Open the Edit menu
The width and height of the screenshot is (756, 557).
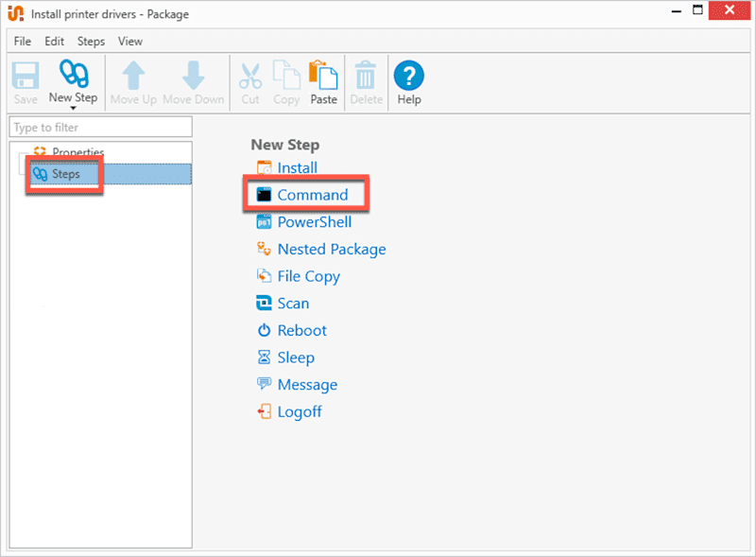tap(55, 42)
